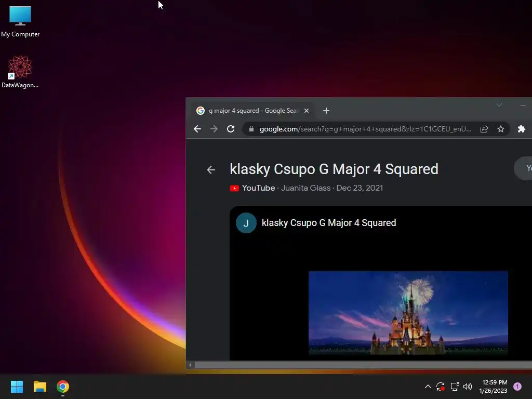
Task: Share this page from the address bar
Action: pos(484,129)
